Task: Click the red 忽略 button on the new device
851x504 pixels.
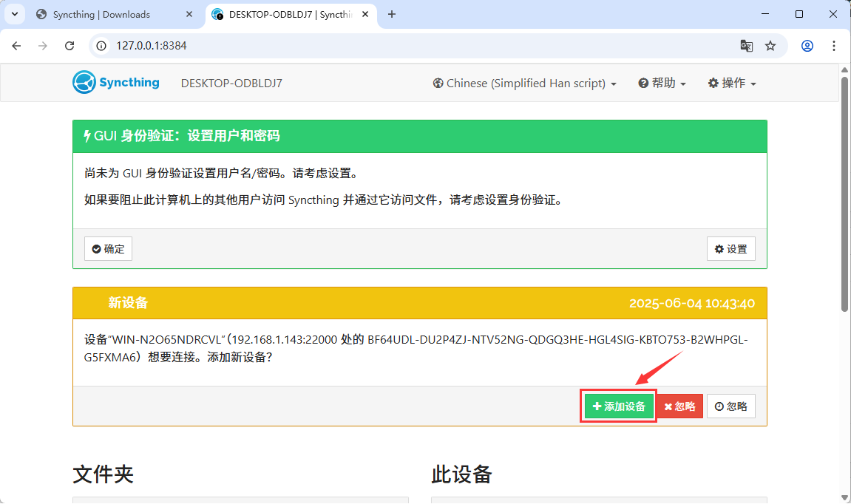Action: click(679, 406)
